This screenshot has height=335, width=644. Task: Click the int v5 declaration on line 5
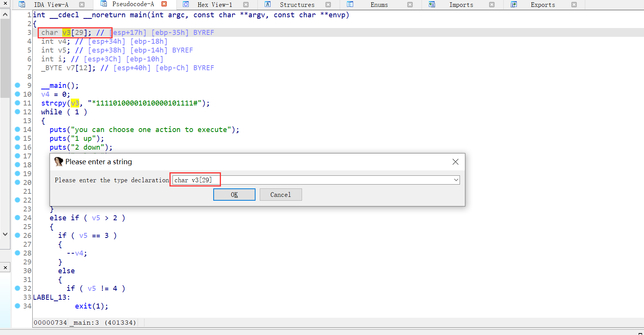[56, 50]
